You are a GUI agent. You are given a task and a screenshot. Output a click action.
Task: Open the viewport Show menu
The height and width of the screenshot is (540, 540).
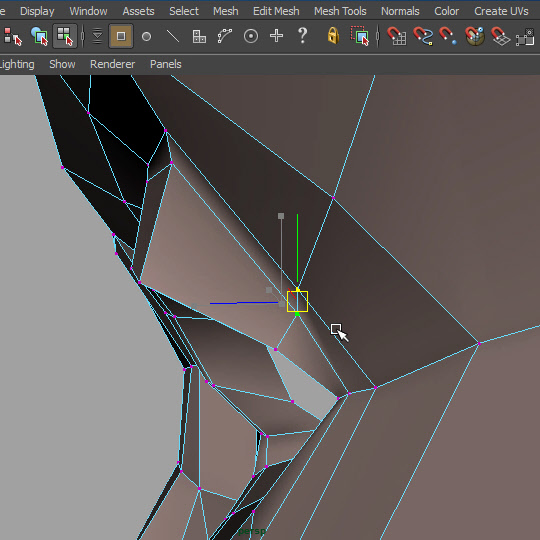62,64
